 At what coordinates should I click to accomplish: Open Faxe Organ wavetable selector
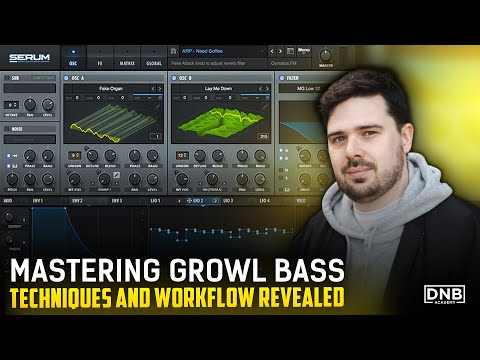coord(111,89)
